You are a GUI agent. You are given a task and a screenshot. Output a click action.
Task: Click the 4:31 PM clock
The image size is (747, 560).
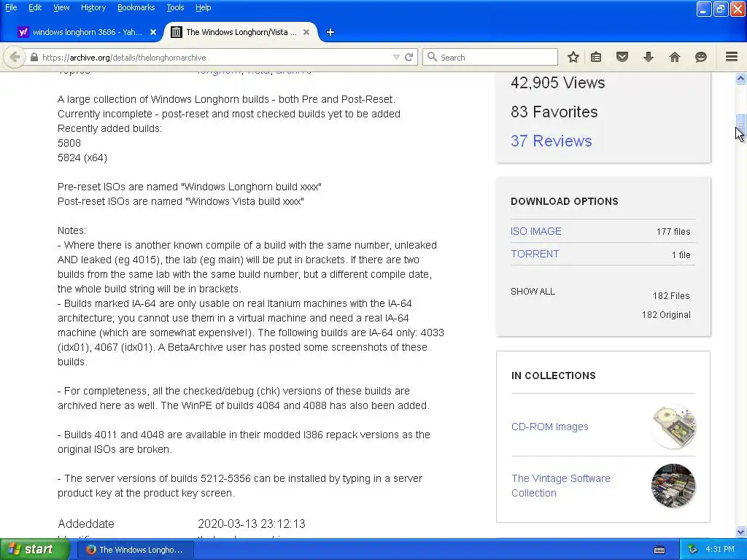point(720,550)
